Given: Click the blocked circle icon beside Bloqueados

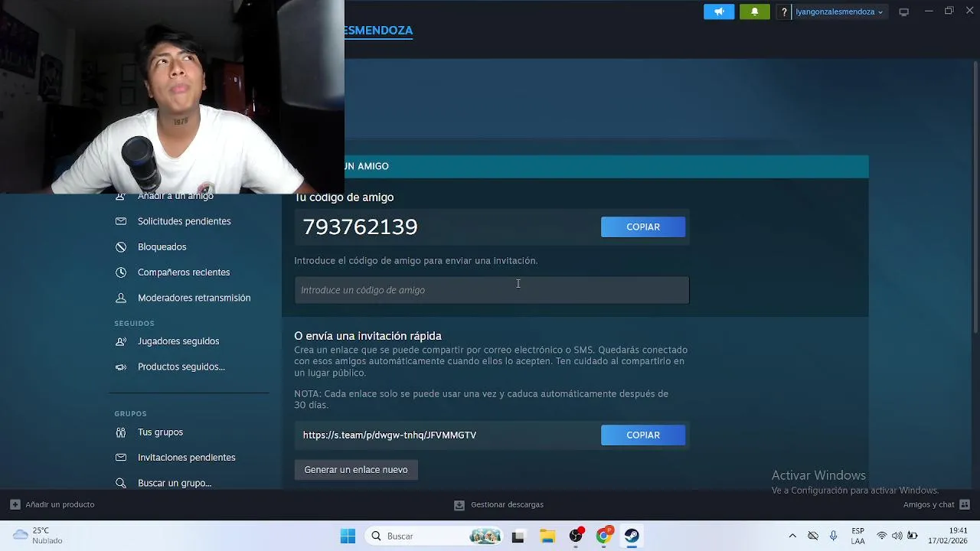Looking at the screenshot, I should click(x=121, y=246).
